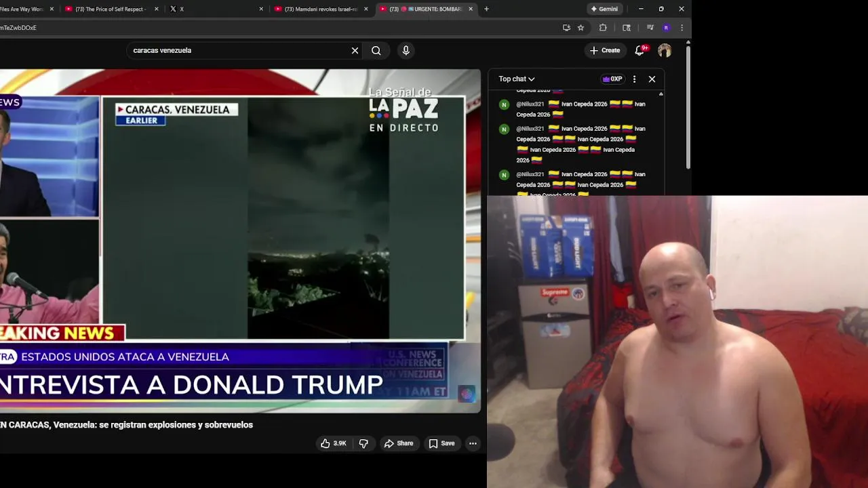This screenshot has width=868, height=488.
Task: Click the video title about Caracas explosiones
Action: [126, 425]
